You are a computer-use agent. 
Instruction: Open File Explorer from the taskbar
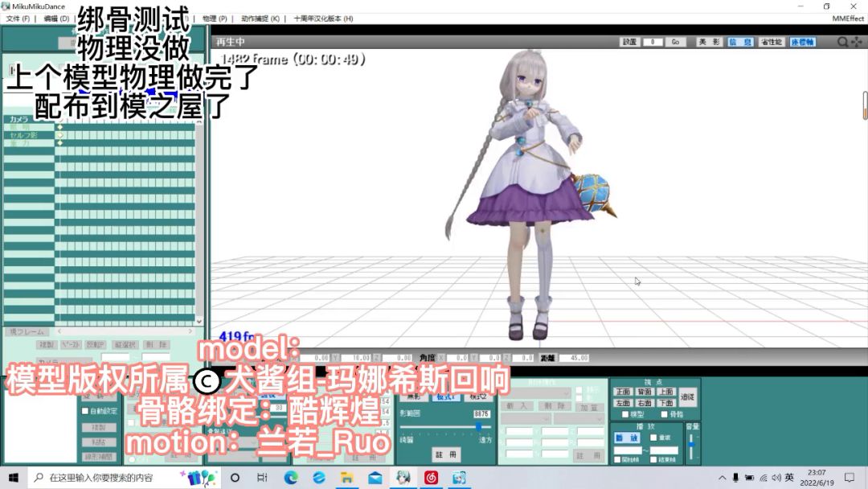click(x=347, y=478)
